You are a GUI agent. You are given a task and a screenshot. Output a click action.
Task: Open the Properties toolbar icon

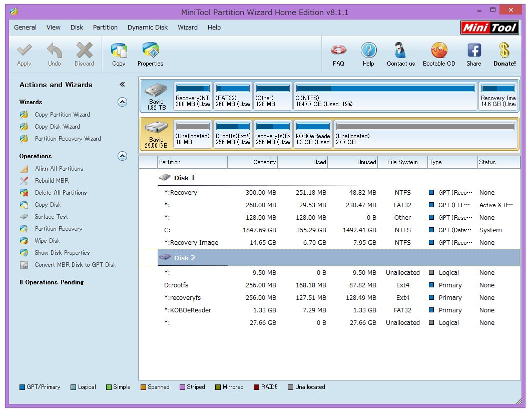[x=150, y=51]
